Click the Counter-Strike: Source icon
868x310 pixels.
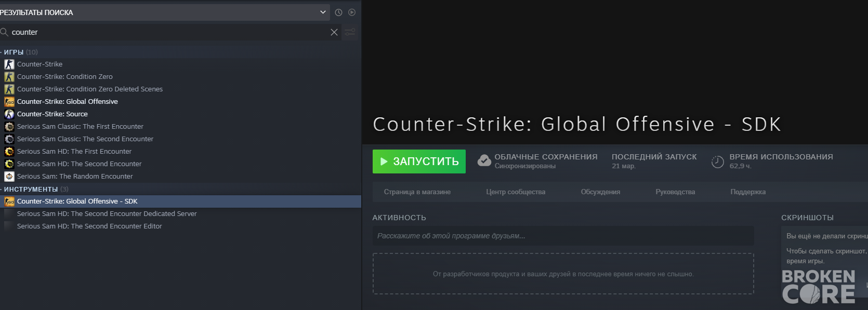pyautogui.click(x=9, y=114)
